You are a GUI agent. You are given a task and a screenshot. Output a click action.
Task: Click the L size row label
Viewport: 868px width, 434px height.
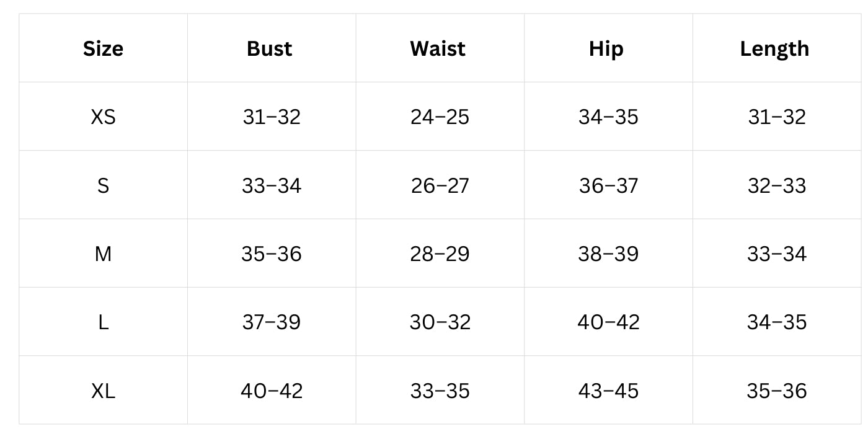pyautogui.click(x=103, y=322)
